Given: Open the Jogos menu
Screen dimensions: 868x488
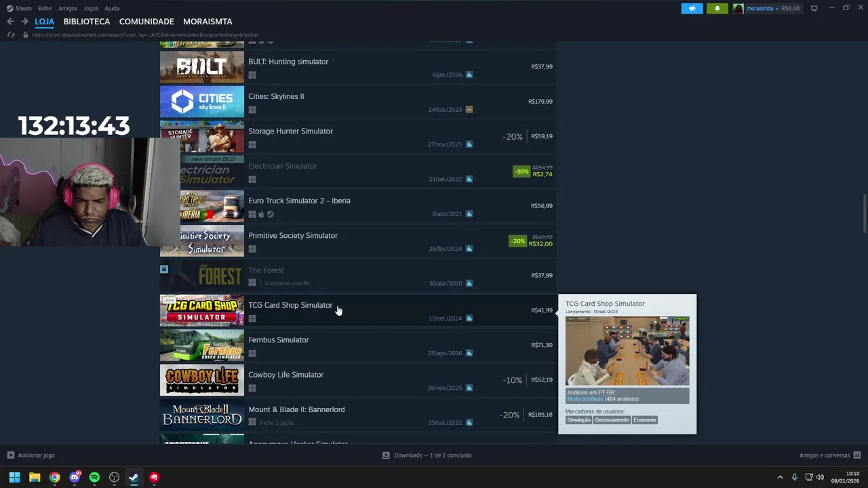Looking at the screenshot, I should coord(91,8).
